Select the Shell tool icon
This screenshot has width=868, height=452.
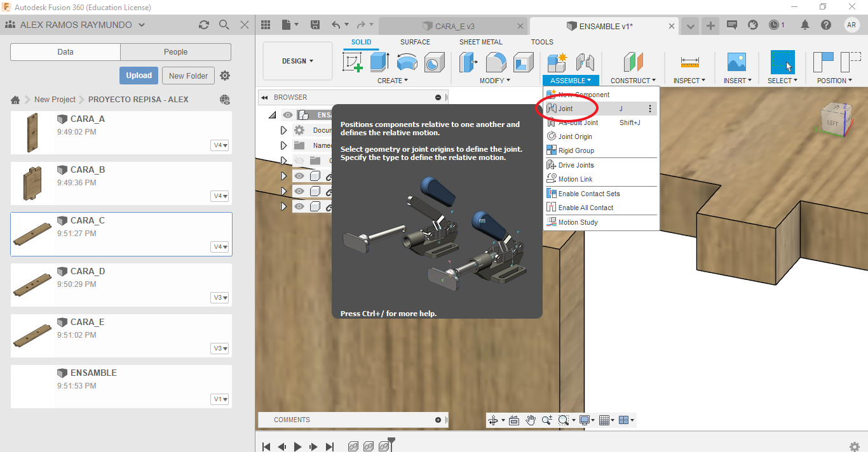pyautogui.click(x=524, y=62)
